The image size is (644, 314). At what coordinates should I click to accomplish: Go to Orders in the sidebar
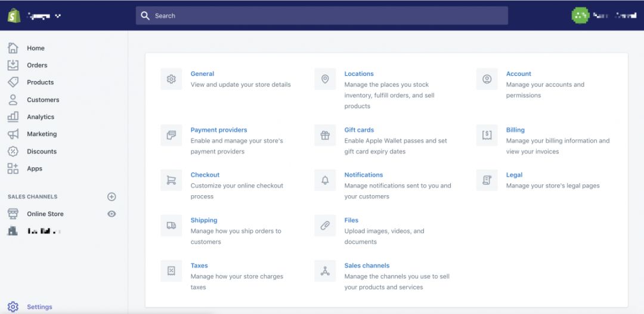[37, 65]
